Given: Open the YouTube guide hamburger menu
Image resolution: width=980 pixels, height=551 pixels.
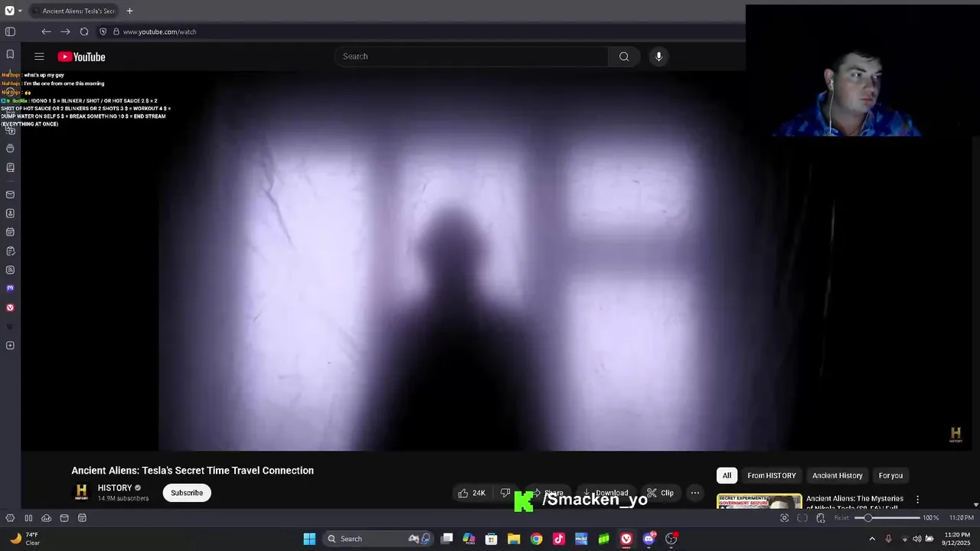Looking at the screenshot, I should (x=39, y=57).
